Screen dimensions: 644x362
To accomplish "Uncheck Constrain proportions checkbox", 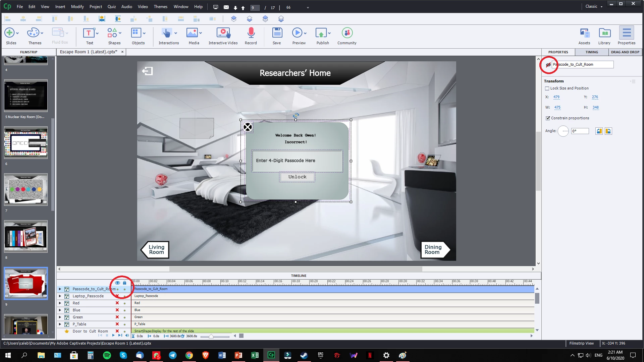I will pyautogui.click(x=548, y=118).
